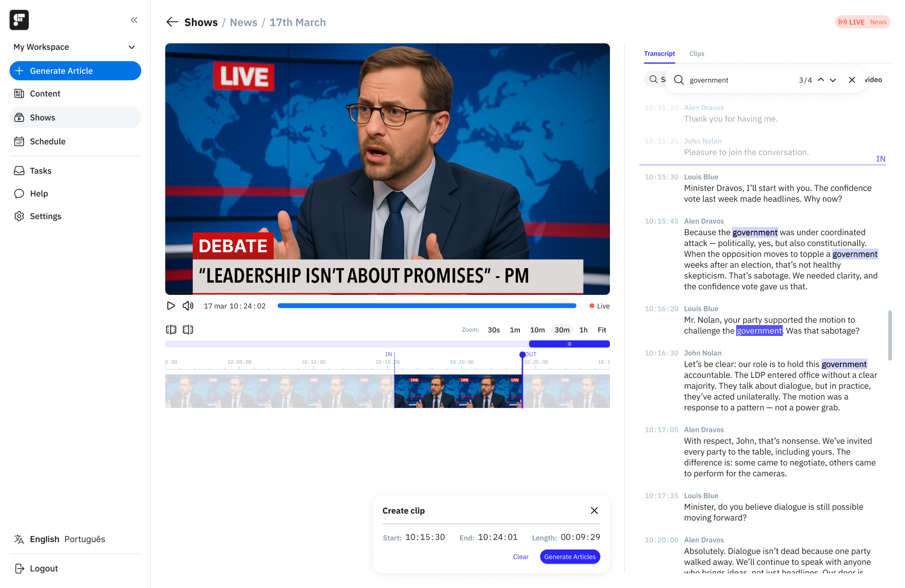Switch to the Clips tab

click(x=697, y=54)
